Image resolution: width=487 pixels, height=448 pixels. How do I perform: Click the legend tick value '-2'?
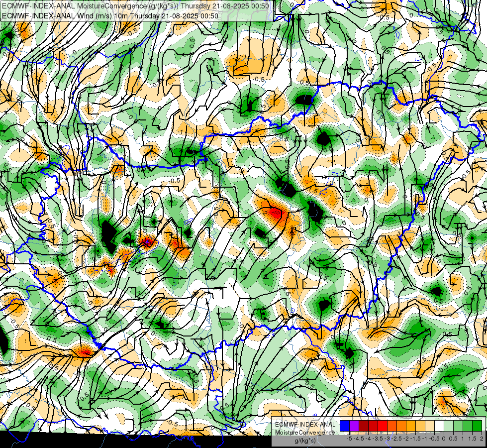(406, 439)
